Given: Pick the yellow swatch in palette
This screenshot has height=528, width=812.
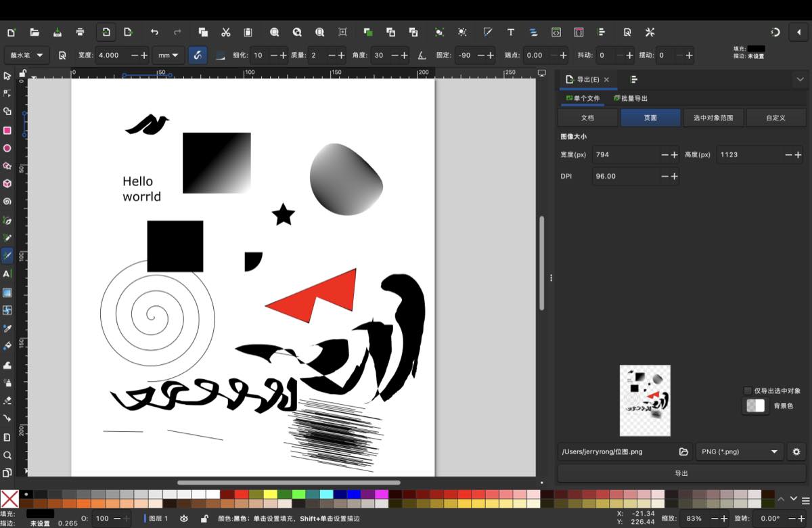Looking at the screenshot, I should [x=270, y=494].
